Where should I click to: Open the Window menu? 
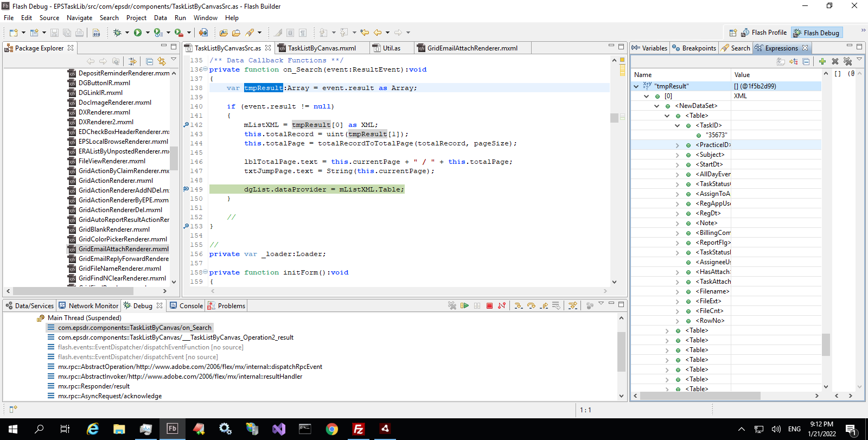[206, 18]
